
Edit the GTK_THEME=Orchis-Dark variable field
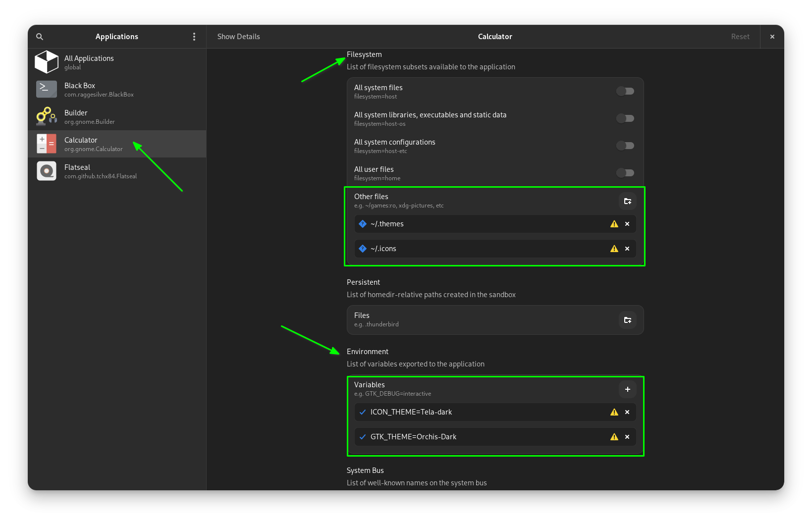point(495,437)
